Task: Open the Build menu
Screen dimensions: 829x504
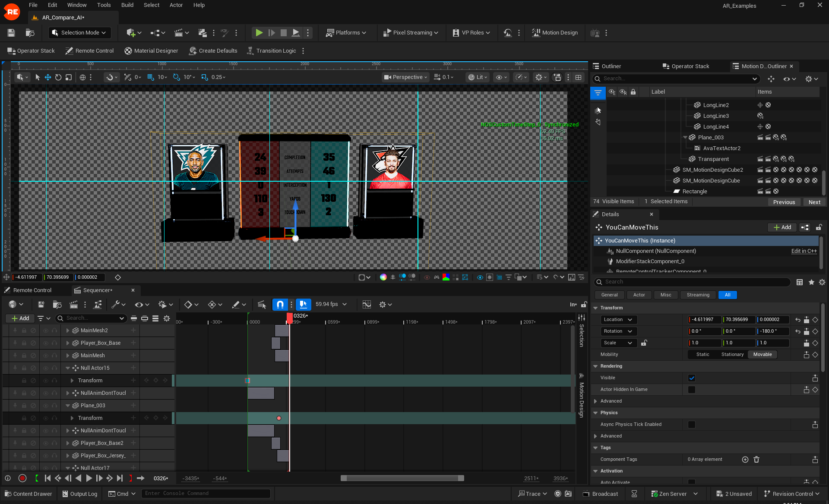Action: point(127,5)
